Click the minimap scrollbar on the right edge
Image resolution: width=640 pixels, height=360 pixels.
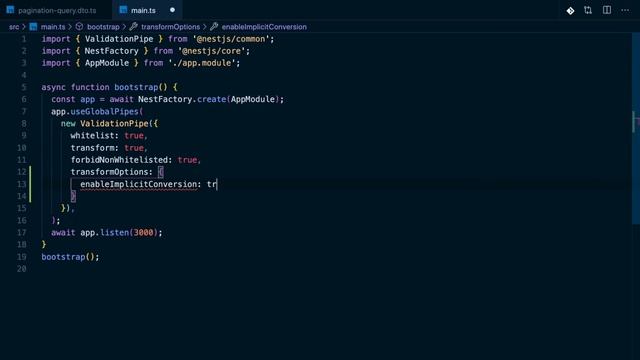coord(636,128)
